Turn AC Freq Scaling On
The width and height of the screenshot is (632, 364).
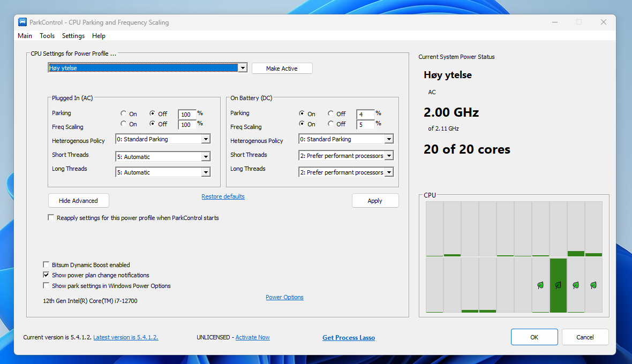123,124
